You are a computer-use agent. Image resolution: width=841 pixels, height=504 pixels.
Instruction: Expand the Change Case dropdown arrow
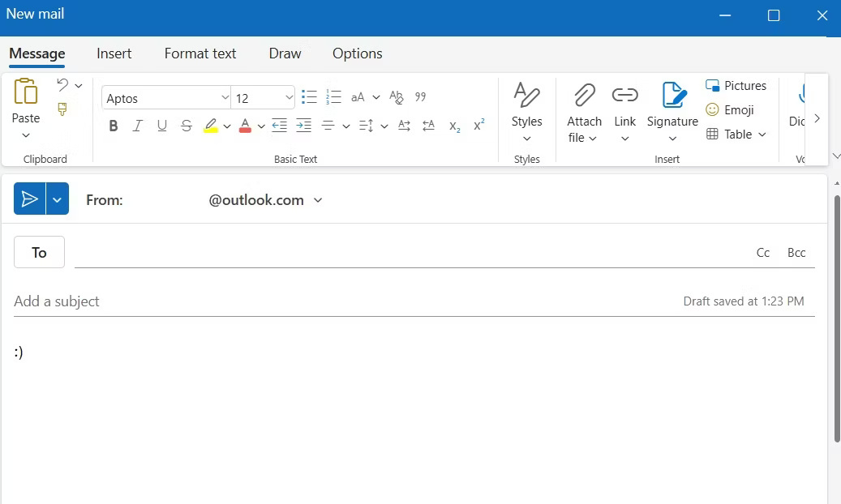point(376,97)
